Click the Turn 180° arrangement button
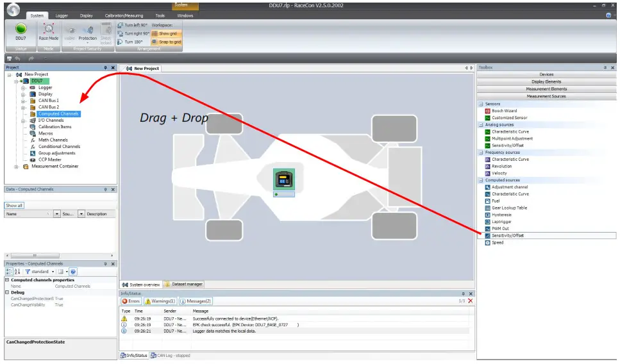This screenshot has width=620, height=364. click(x=130, y=42)
